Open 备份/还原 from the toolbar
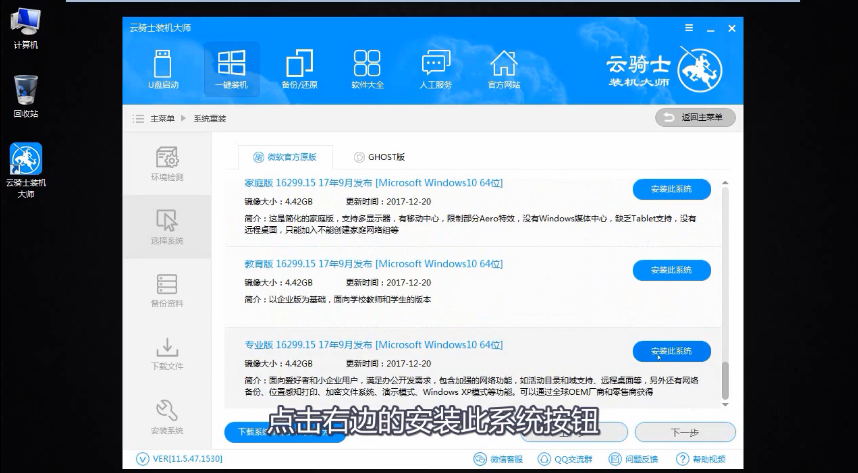Screen dimensions: 858x473 pyautogui.click(x=299, y=70)
